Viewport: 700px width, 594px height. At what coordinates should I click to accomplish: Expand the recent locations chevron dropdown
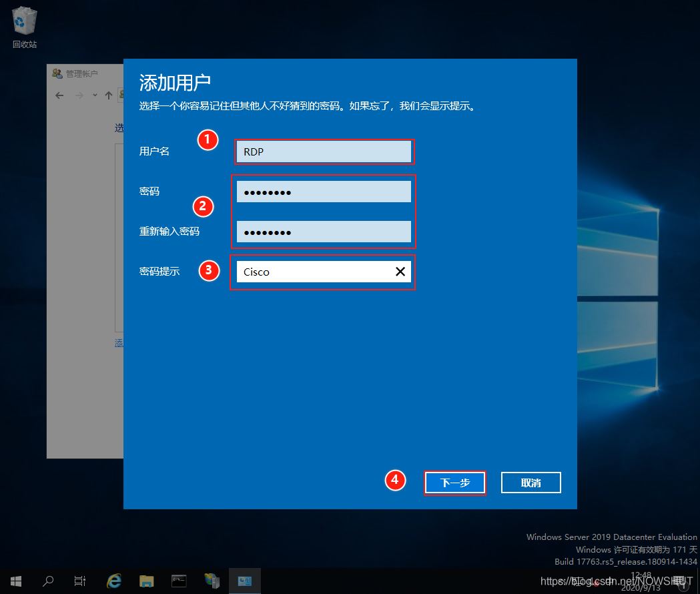(x=95, y=95)
